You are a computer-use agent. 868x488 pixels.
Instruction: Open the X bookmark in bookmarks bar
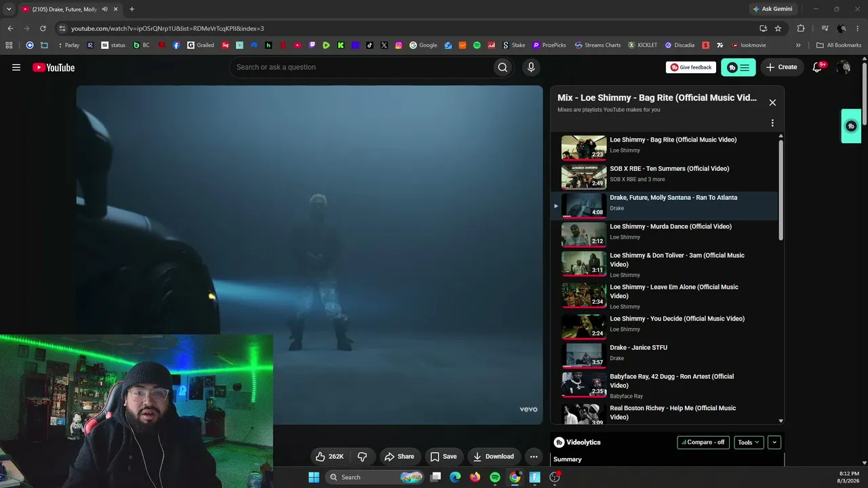[x=384, y=45]
